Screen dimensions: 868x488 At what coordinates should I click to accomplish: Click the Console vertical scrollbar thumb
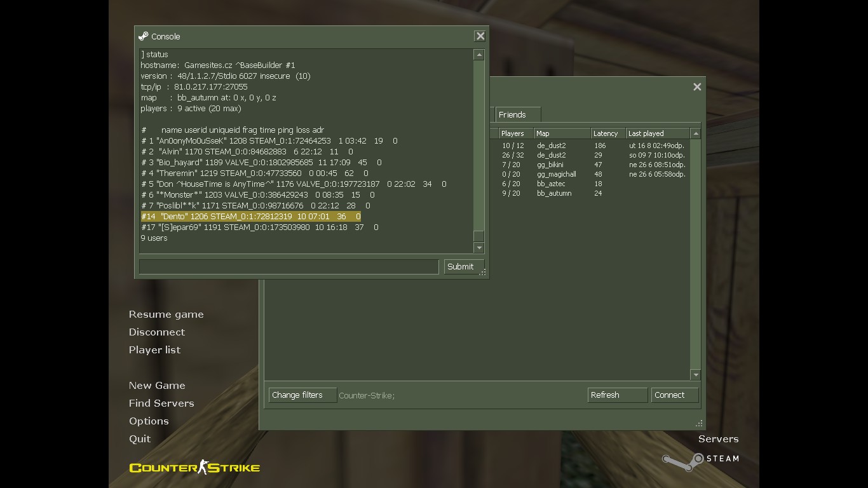(x=479, y=236)
